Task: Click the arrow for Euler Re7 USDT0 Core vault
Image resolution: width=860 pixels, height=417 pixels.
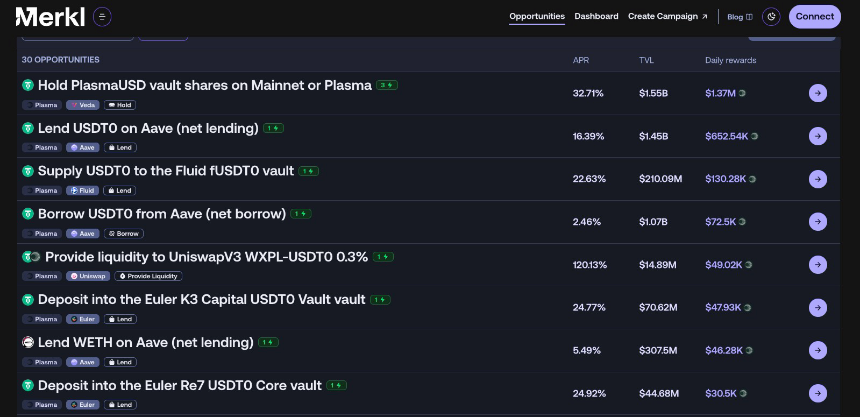Action: [x=817, y=393]
